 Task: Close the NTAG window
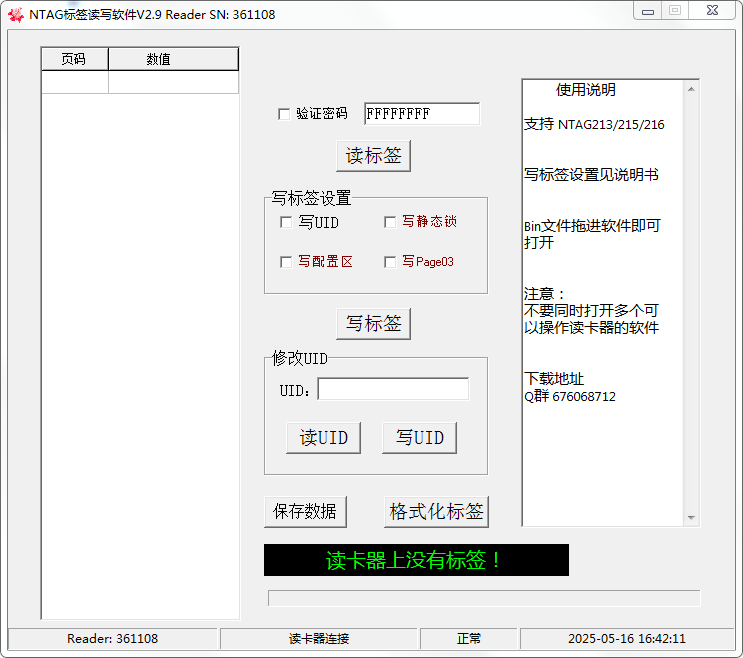(712, 10)
